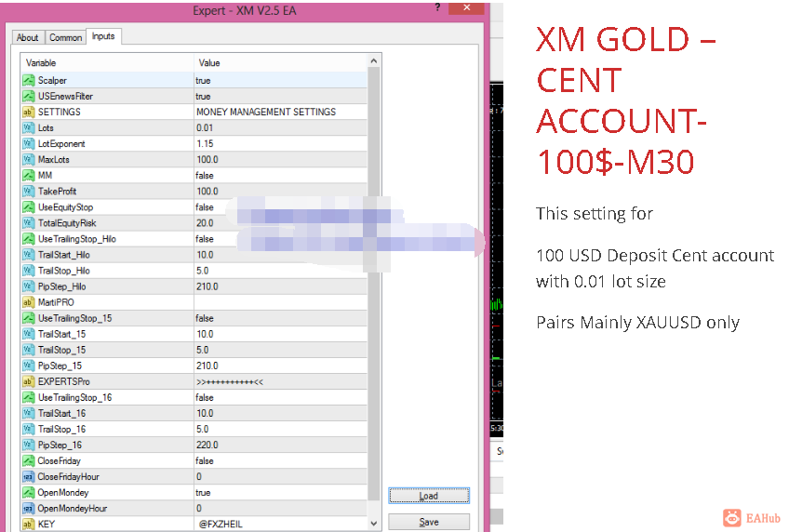Screen dimensions: 789x532
Task: Click the EXPERTSPro string icon
Action: [x=29, y=381]
